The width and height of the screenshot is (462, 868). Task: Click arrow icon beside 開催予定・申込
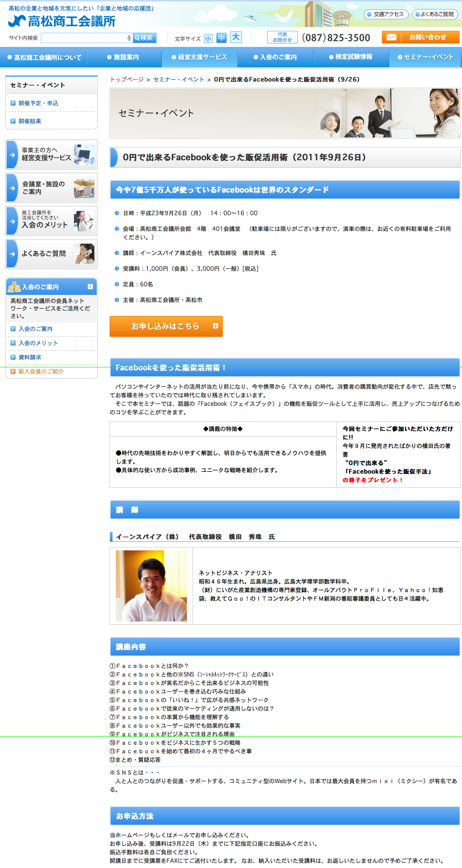pyautogui.click(x=13, y=103)
